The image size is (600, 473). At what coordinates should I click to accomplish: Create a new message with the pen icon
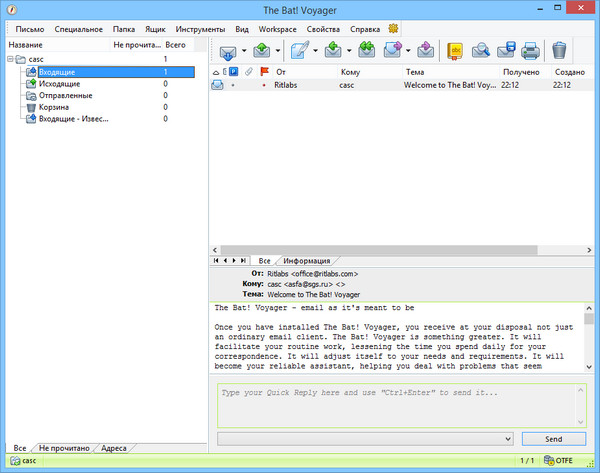[x=299, y=49]
